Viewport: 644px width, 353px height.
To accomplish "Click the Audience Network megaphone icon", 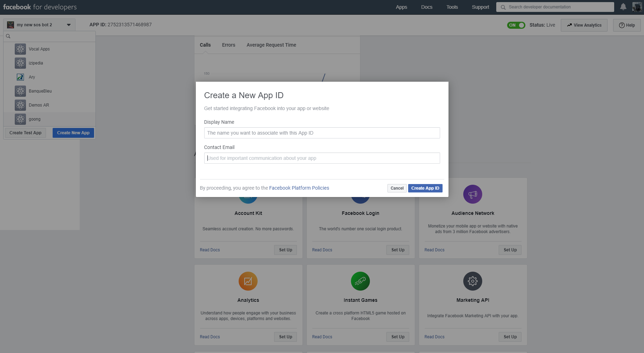I will tap(473, 194).
